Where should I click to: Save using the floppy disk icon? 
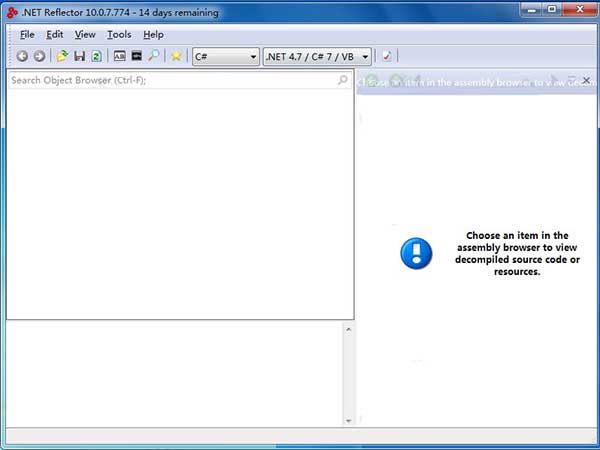tap(80, 56)
